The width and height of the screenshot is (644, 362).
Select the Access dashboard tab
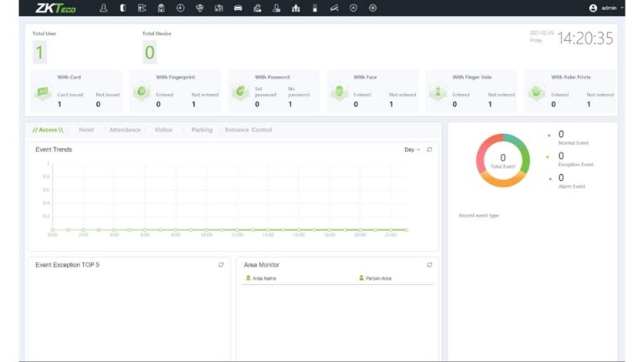tap(48, 130)
